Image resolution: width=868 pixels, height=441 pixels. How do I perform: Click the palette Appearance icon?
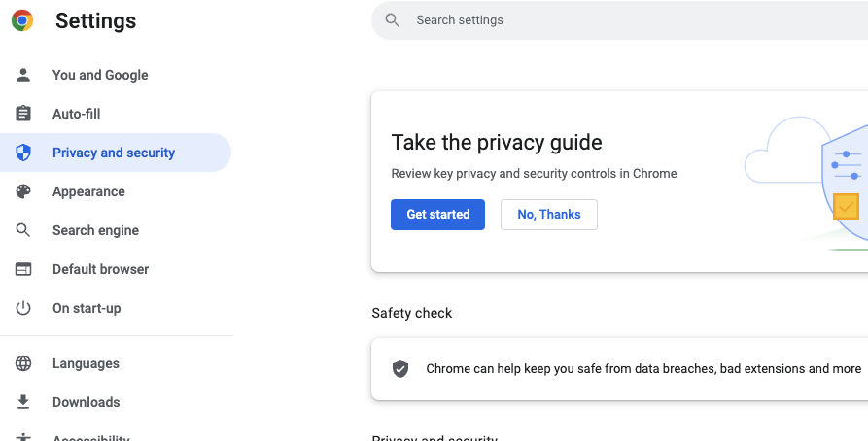(x=23, y=191)
